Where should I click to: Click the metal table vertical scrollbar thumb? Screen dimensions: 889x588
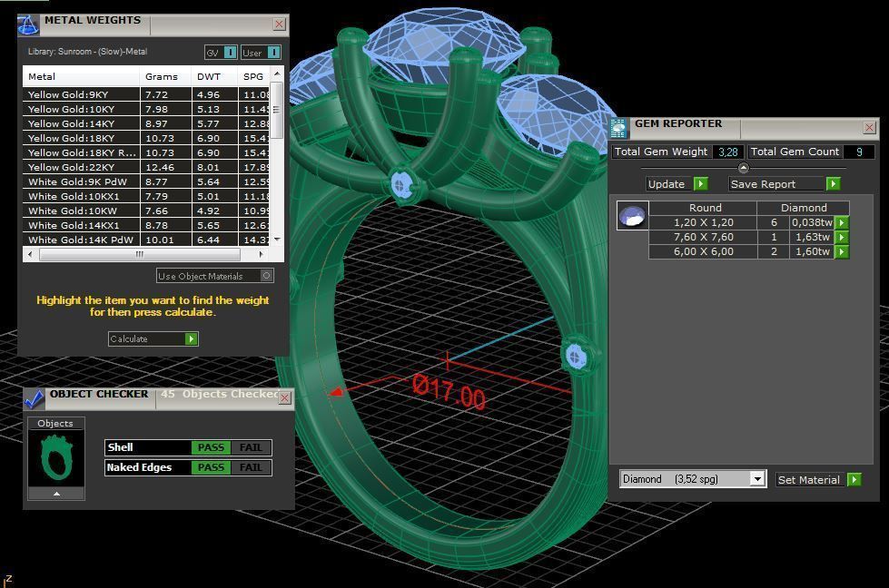coord(277,110)
